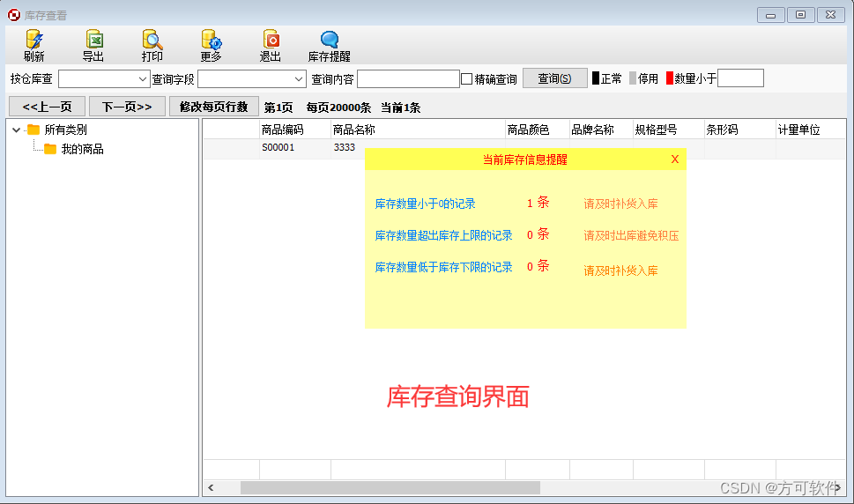Select the 我的商品 folder icon
The width and height of the screenshot is (854, 504).
pos(50,149)
